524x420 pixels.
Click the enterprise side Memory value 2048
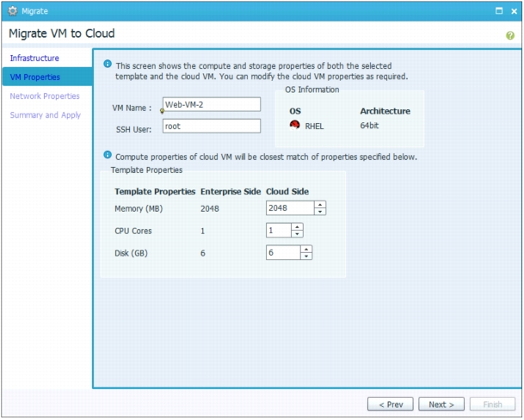pyautogui.click(x=210, y=208)
